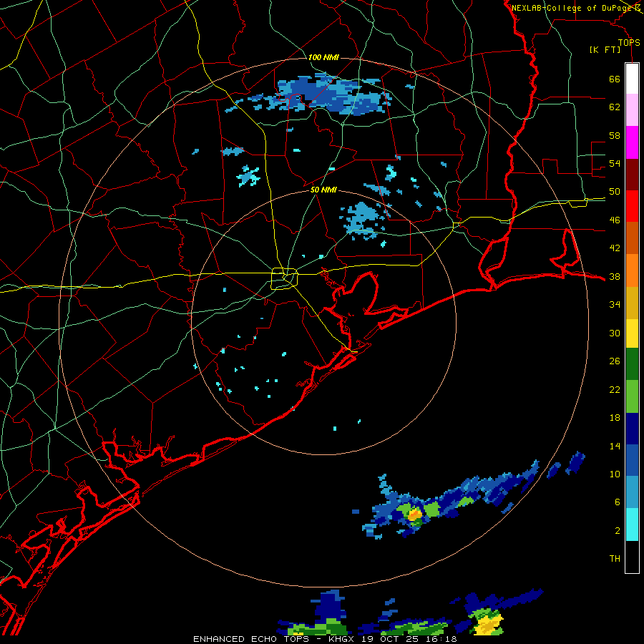Select the navy blue legend segment
The image size is (644, 644).
coord(632,429)
